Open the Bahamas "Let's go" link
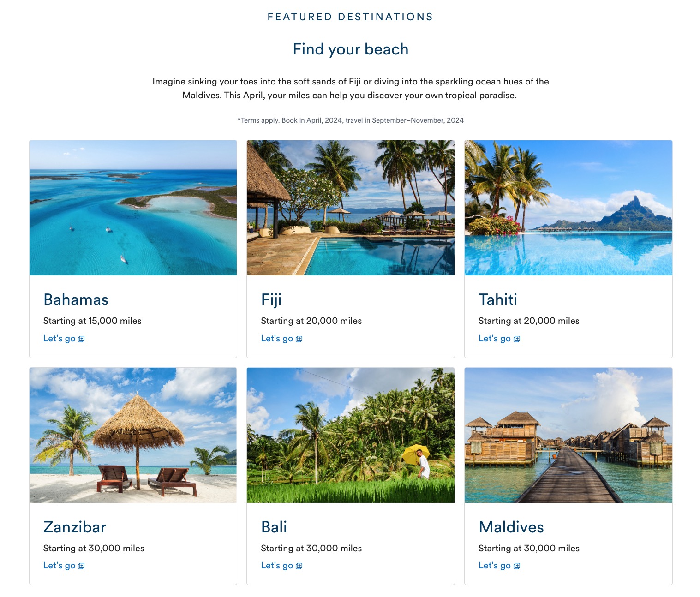 point(60,339)
